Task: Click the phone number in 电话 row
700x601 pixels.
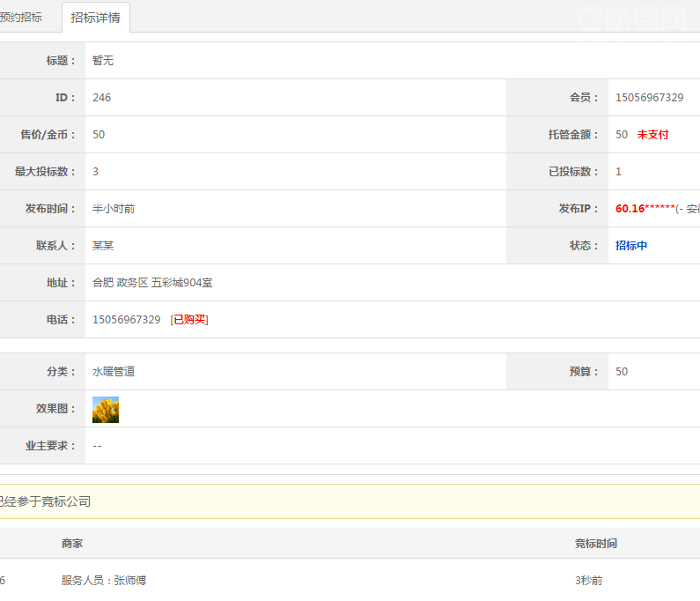Action: point(126,320)
